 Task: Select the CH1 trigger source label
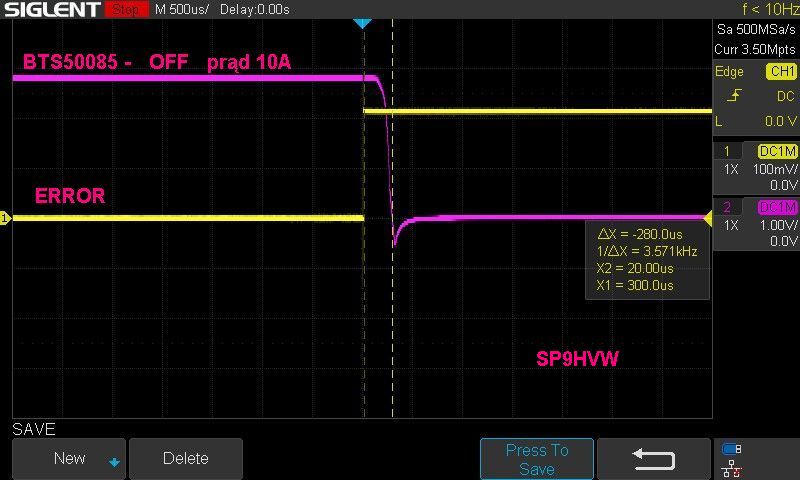click(x=782, y=71)
